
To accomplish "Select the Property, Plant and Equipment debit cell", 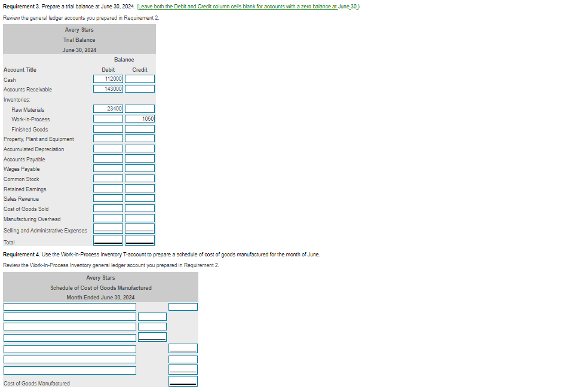I will (108, 138).
